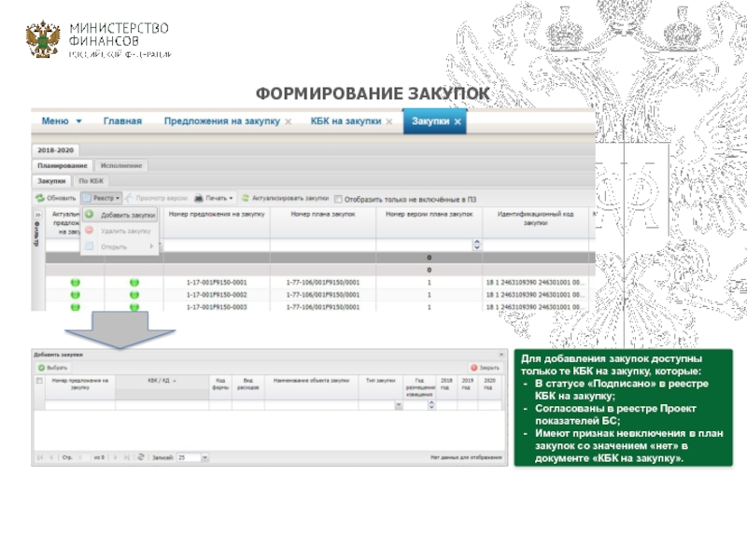Click the green Выбрать button in the dialog
This screenshot has height=560, width=747.
[x=52, y=368]
